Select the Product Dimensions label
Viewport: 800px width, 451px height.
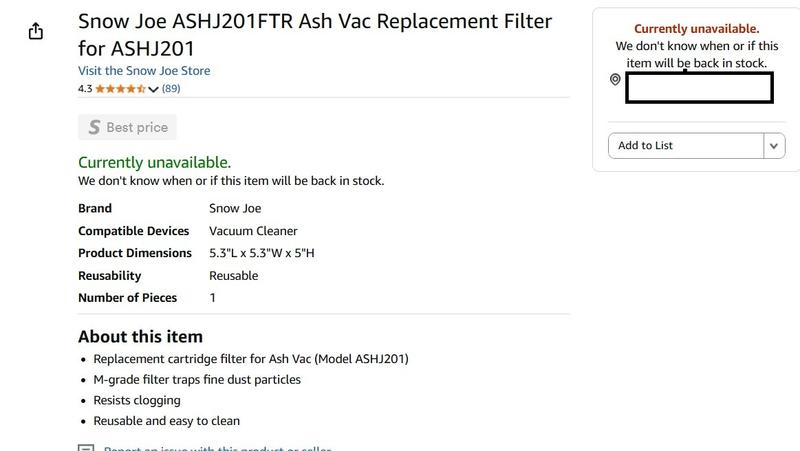[x=135, y=253]
